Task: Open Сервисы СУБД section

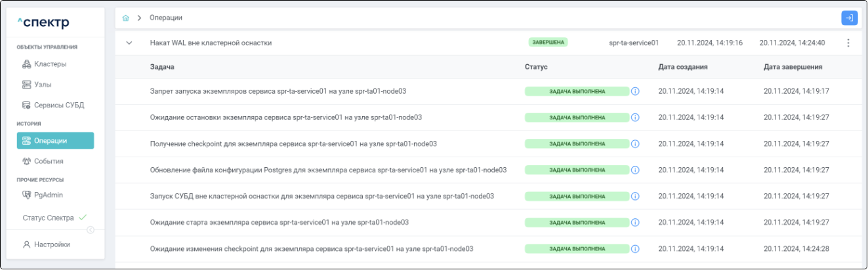Action: point(58,105)
